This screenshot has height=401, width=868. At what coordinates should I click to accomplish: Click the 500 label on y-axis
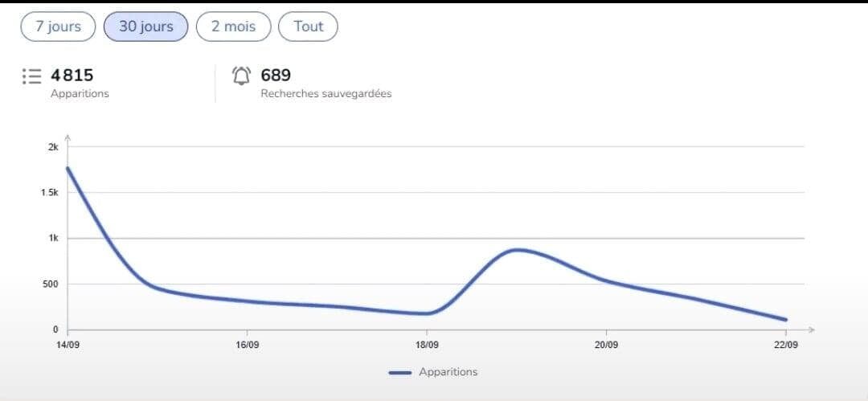51,284
